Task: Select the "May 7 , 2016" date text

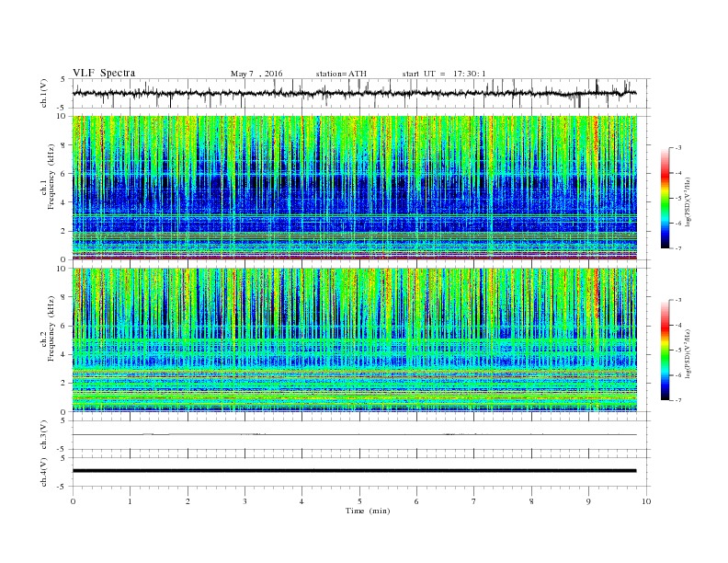Action: (256, 74)
